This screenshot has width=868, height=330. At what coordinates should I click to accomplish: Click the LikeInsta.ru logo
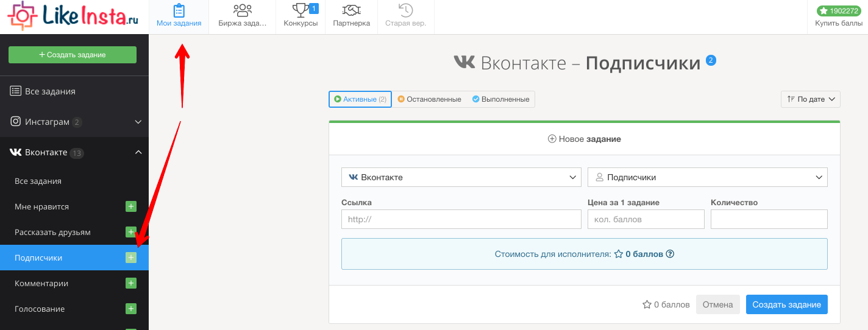pos(73,16)
